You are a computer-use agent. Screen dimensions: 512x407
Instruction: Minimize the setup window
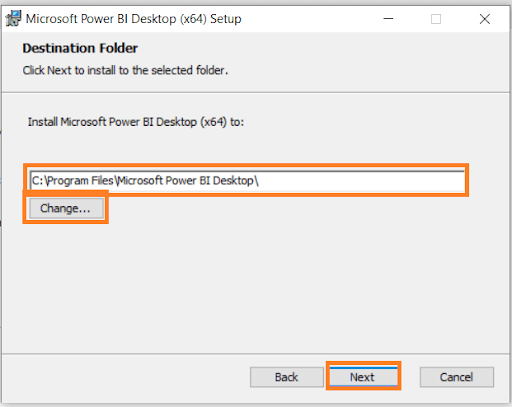pos(388,19)
